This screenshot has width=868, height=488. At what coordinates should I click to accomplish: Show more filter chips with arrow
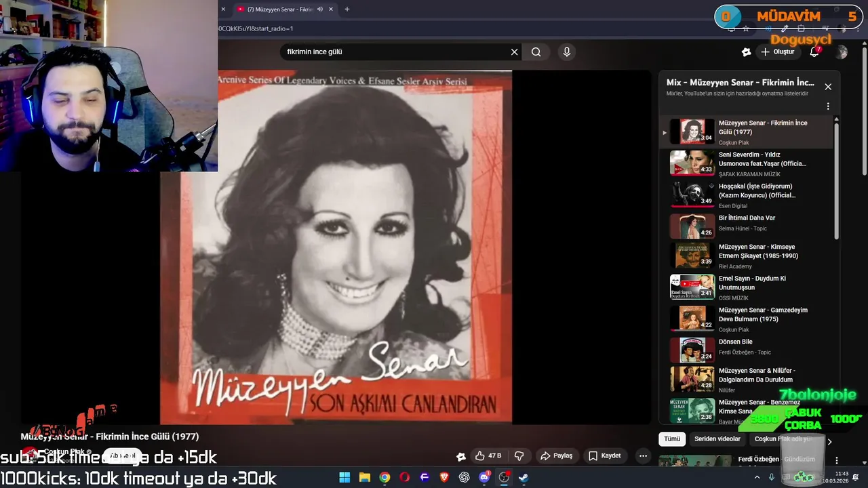[829, 441]
